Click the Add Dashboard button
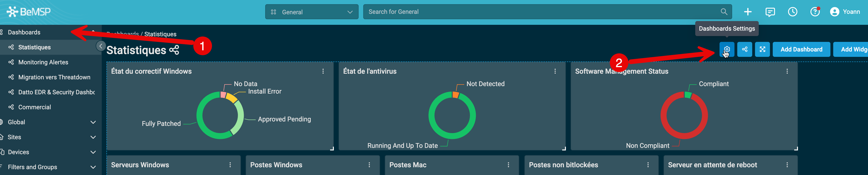868x175 pixels. 801,49
